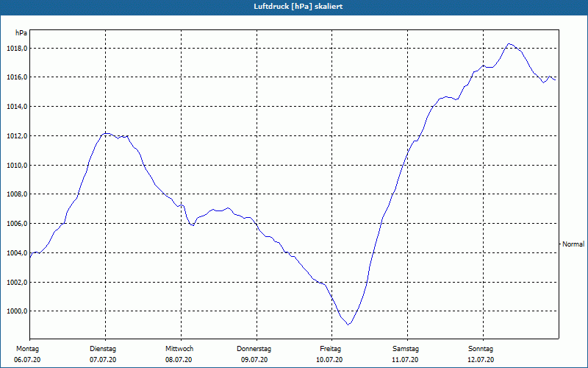Click the date 09.07.20
This screenshot has height=368, width=588.
[254, 360]
